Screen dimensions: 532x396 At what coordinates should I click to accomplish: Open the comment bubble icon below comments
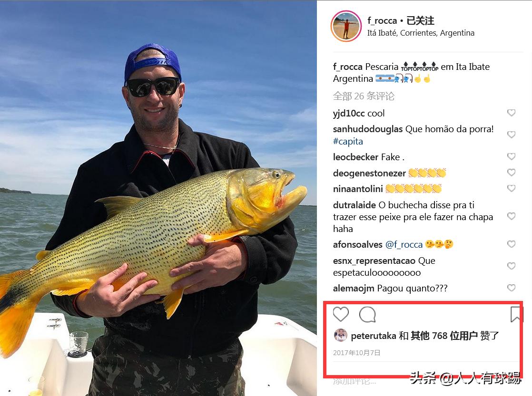pyautogui.click(x=367, y=314)
